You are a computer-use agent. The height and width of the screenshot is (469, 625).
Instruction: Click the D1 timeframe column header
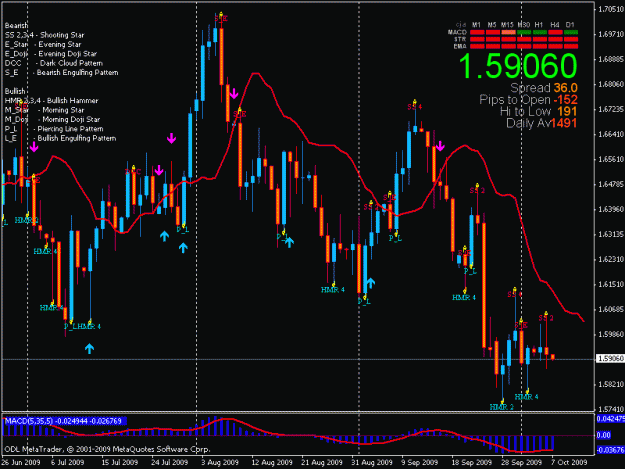pyautogui.click(x=570, y=25)
